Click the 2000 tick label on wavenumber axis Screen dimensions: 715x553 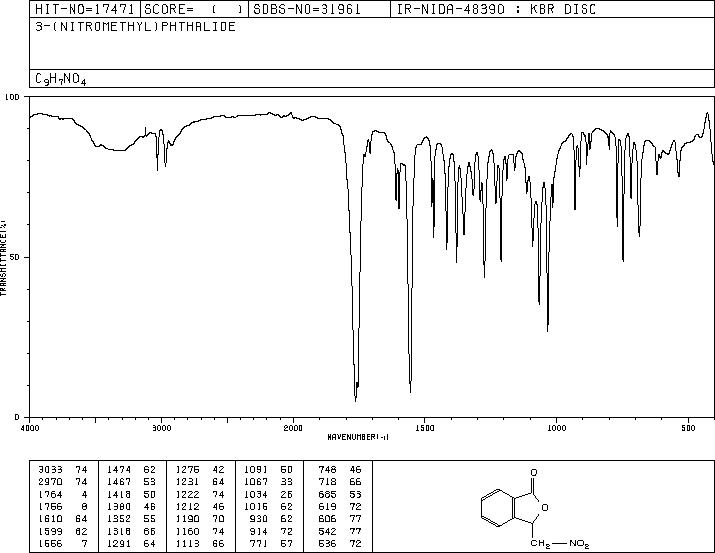click(x=293, y=428)
